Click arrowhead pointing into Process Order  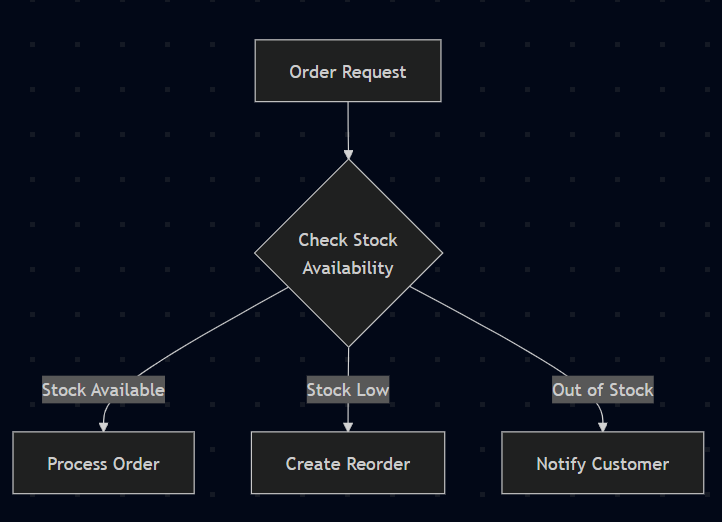coord(104,427)
